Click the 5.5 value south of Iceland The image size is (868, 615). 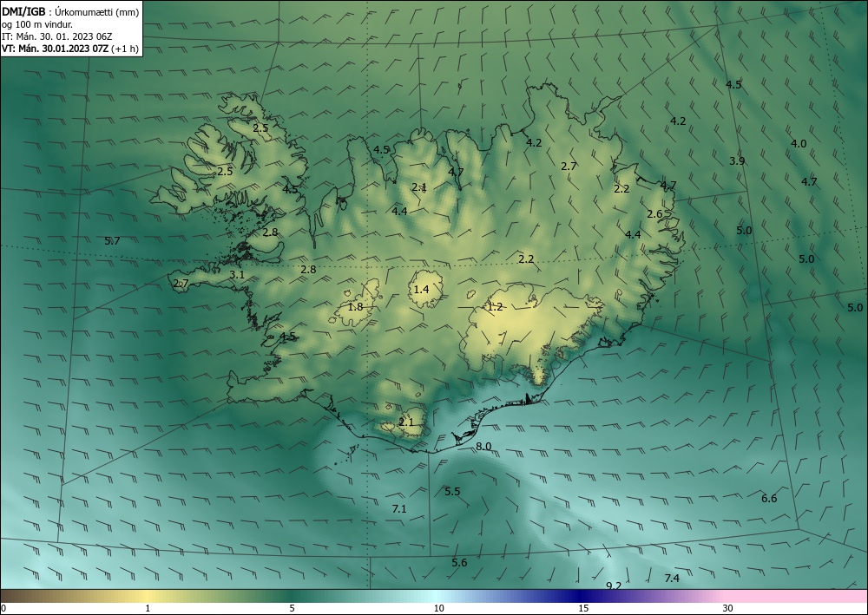click(452, 491)
